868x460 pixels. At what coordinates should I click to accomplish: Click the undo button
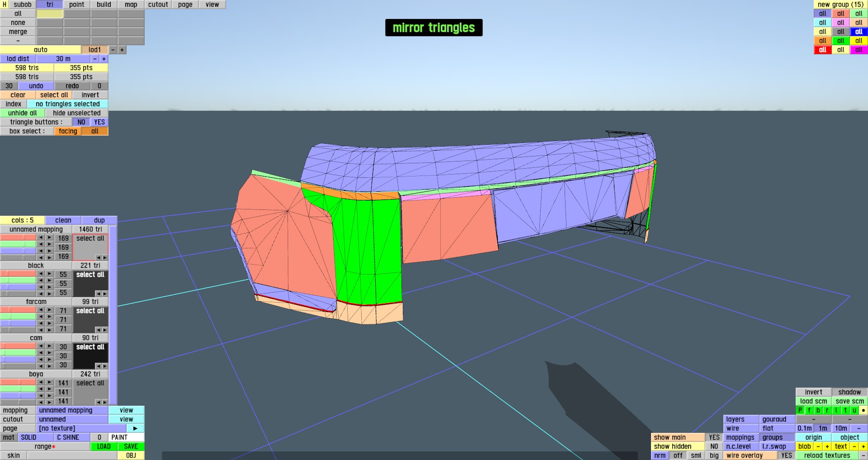point(36,86)
